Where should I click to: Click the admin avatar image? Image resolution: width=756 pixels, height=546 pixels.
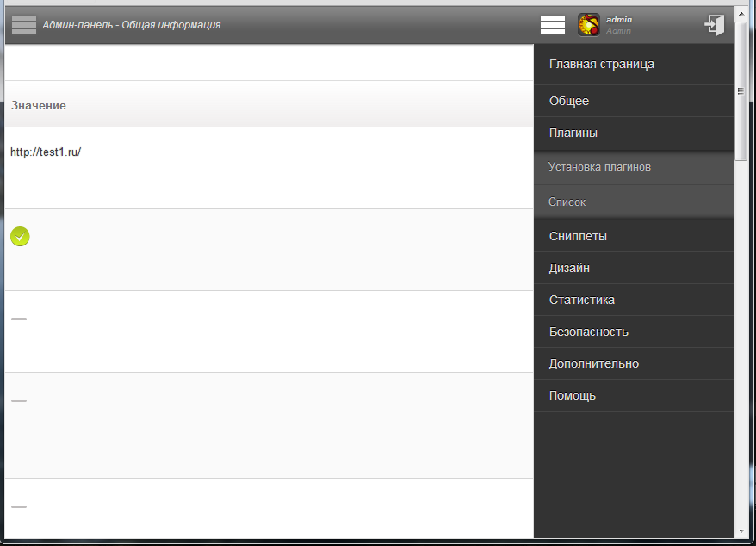589,25
